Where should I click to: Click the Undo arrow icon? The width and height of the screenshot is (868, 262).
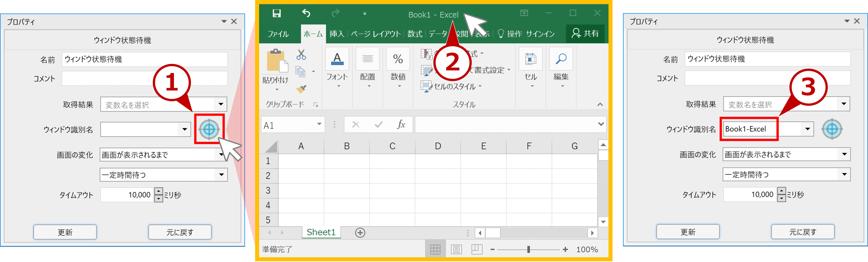coord(306,13)
